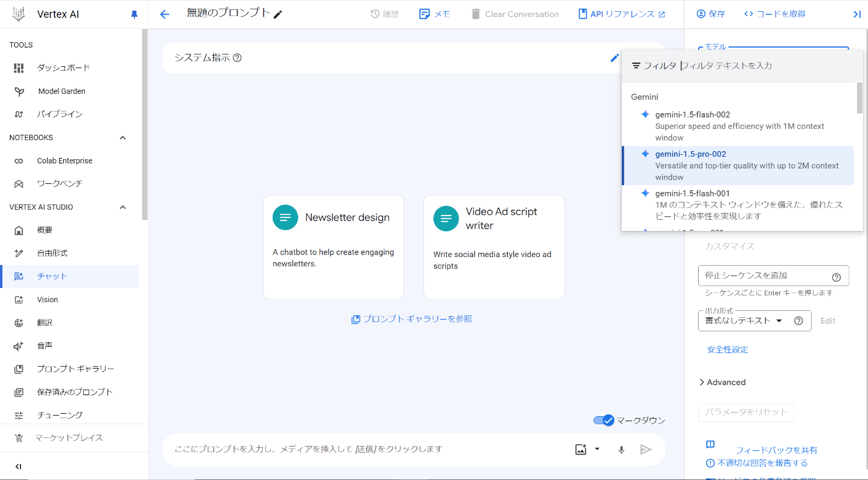Viewport: 868px width, 480px height.
Task: Click コードを取得 to get code
Action: (x=774, y=14)
